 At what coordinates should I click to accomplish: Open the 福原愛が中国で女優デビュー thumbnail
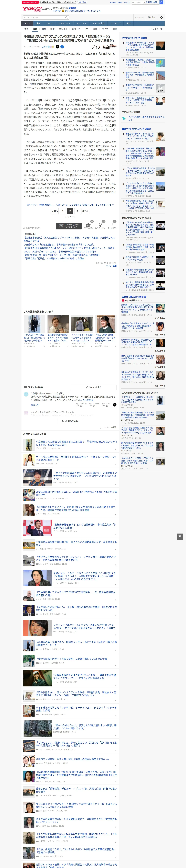click(58, 324)
